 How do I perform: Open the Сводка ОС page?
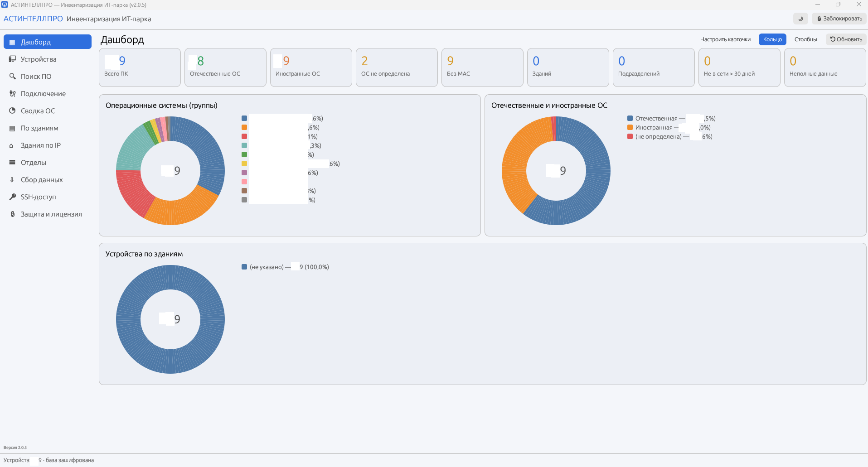pos(48,111)
